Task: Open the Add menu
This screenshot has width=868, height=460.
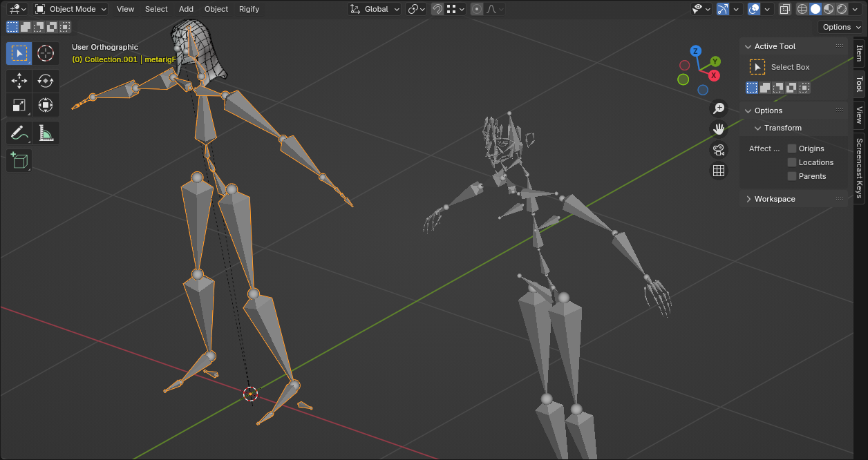Action: click(186, 9)
